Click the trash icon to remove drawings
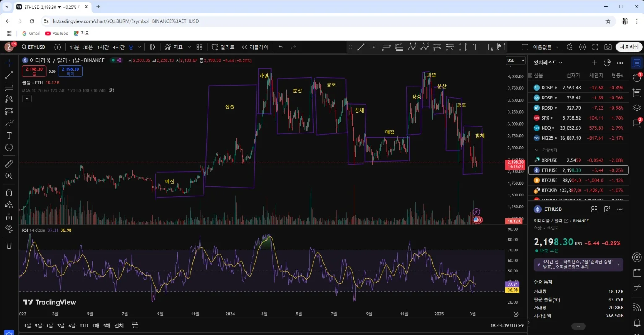Viewport: 644px width, 335px height. coord(9,245)
